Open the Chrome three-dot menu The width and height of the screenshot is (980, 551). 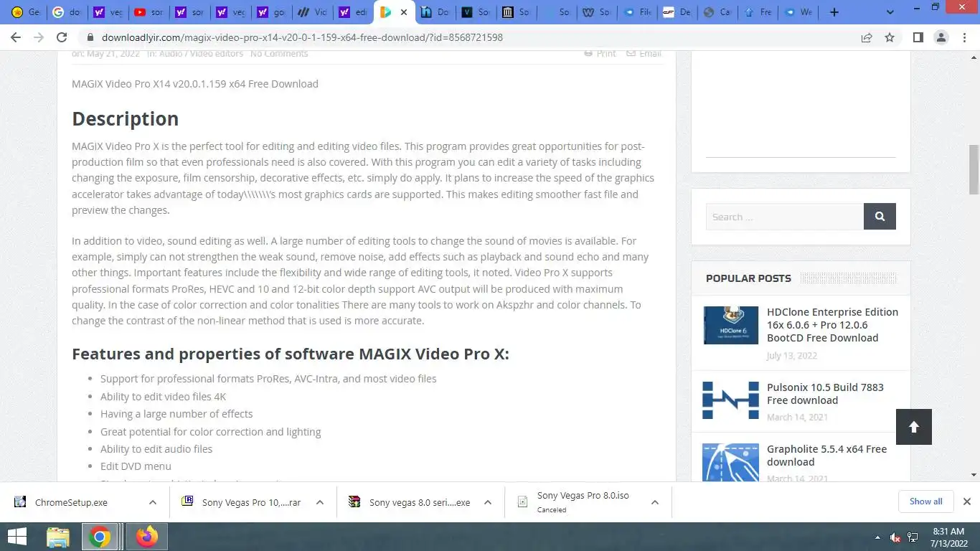[x=965, y=37]
